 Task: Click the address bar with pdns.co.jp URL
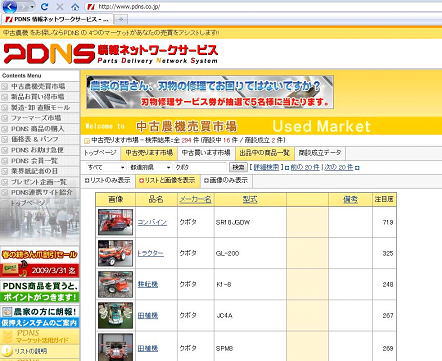click(263, 6)
